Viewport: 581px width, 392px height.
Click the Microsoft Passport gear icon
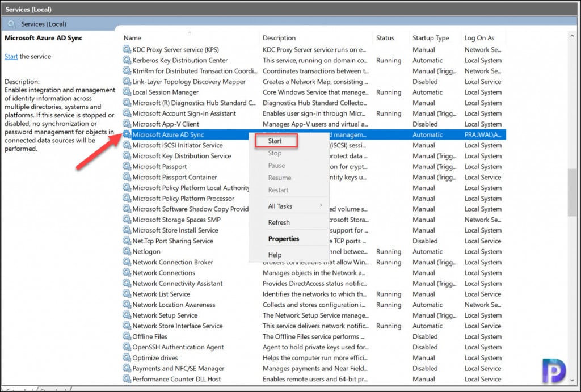point(127,166)
